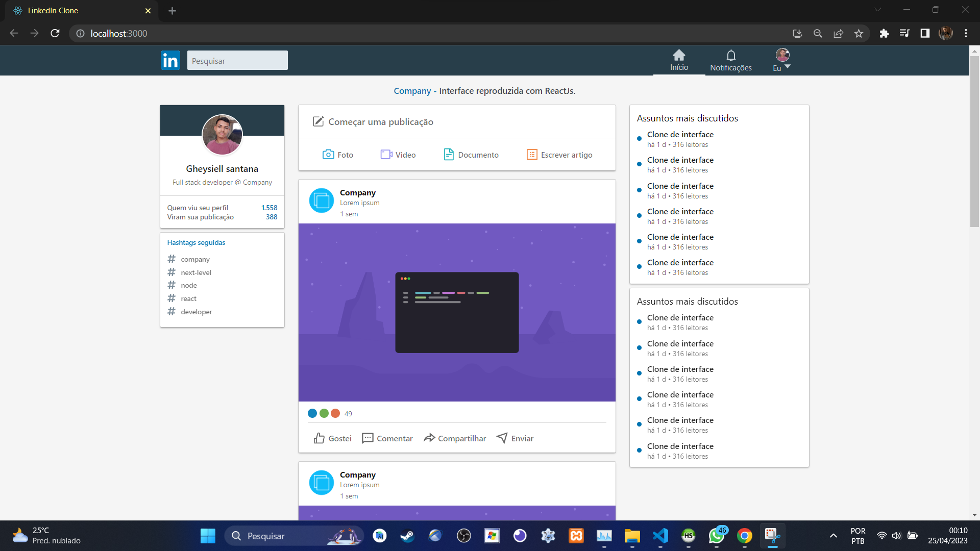The height and width of the screenshot is (551, 980).
Task: Show hidden system tray icons
Action: pos(833,536)
